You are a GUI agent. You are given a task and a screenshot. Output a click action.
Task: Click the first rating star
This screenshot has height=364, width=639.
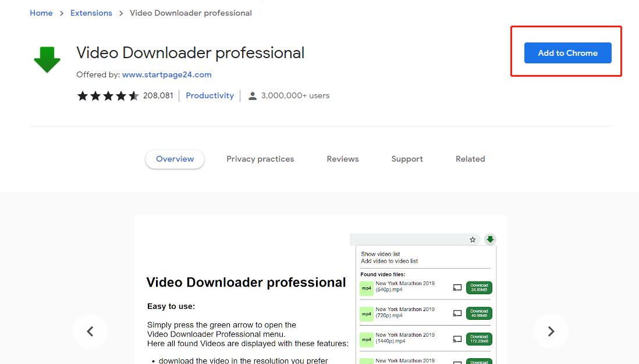click(82, 95)
